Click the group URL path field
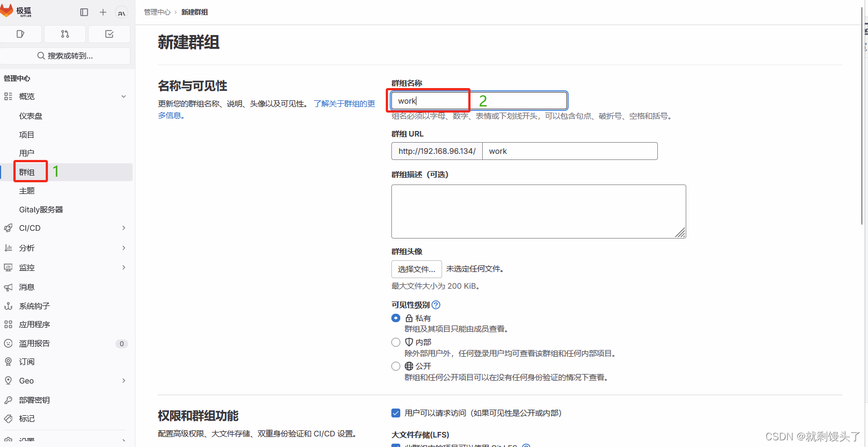 (x=570, y=151)
